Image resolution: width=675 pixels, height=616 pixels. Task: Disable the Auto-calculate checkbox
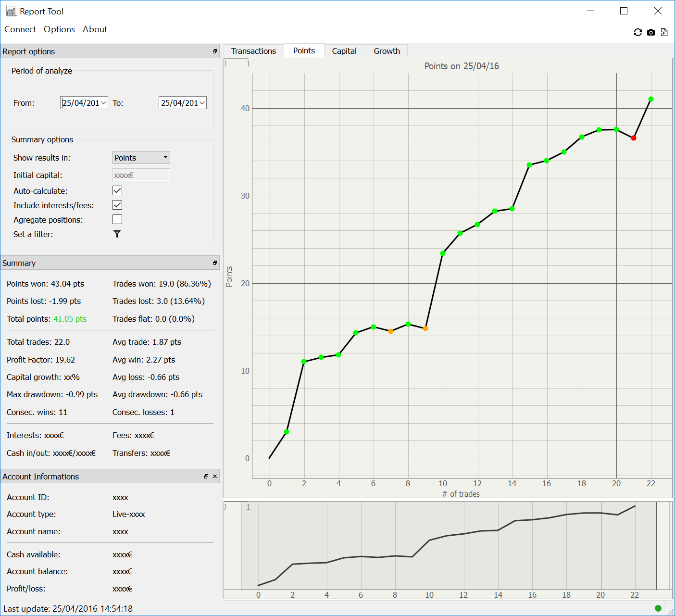117,190
